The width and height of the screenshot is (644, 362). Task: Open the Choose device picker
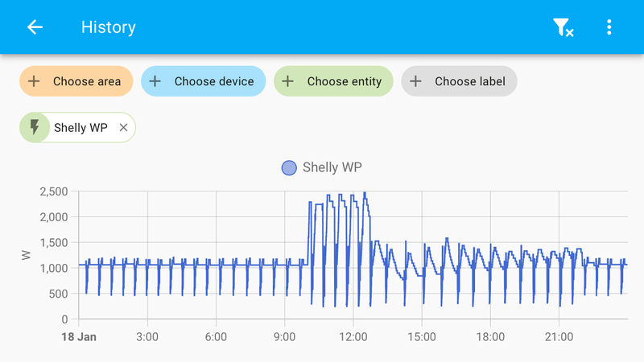coord(213,81)
